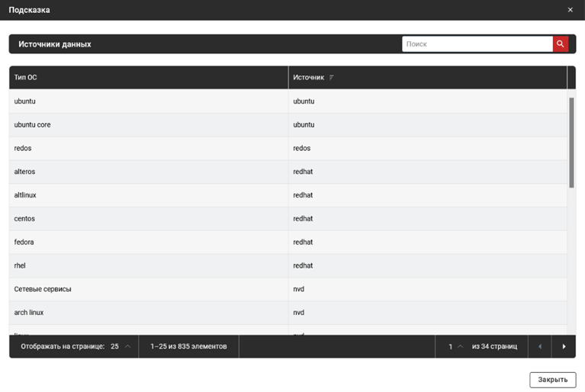Click the ubuntu source cell for ubuntu core
585x392 pixels.
point(428,125)
